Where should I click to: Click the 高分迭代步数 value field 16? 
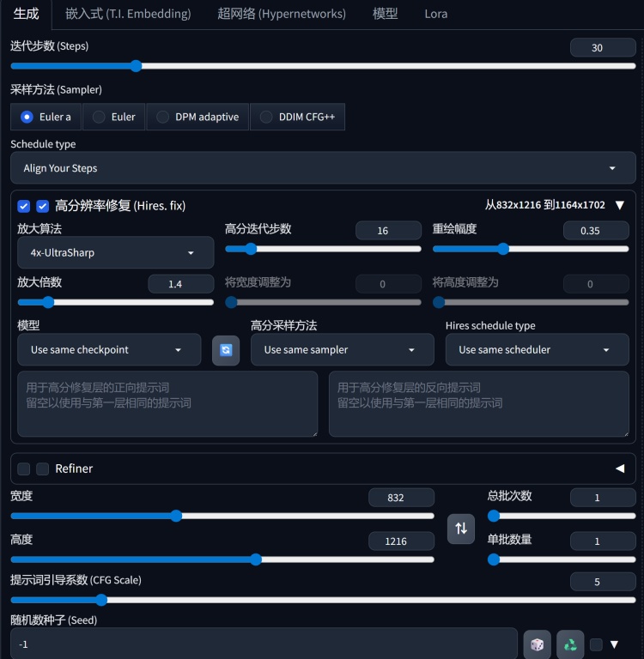coord(388,230)
